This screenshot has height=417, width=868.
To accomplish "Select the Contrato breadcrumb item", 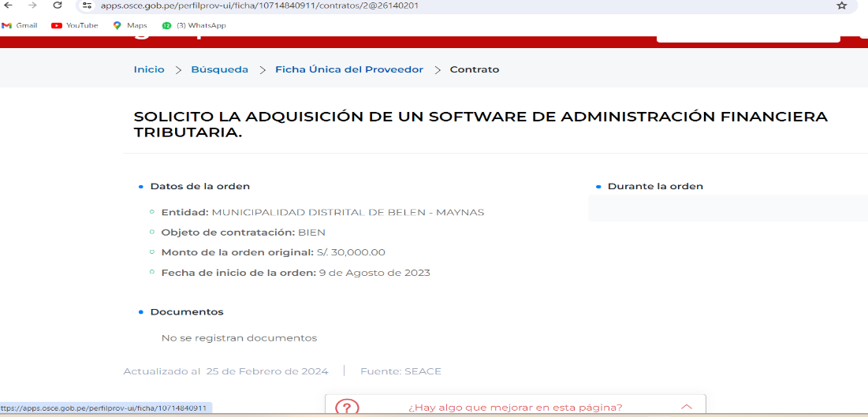I will coord(474,69).
